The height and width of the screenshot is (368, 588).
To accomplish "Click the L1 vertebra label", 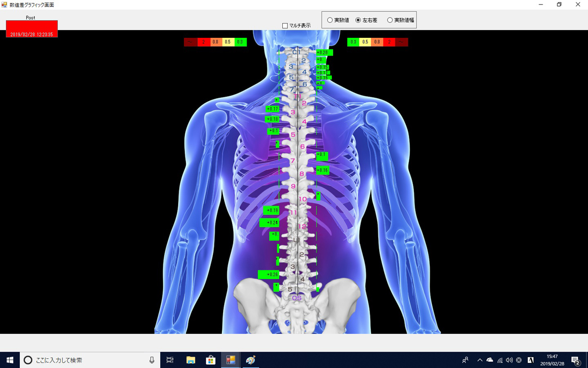I will (297, 240).
